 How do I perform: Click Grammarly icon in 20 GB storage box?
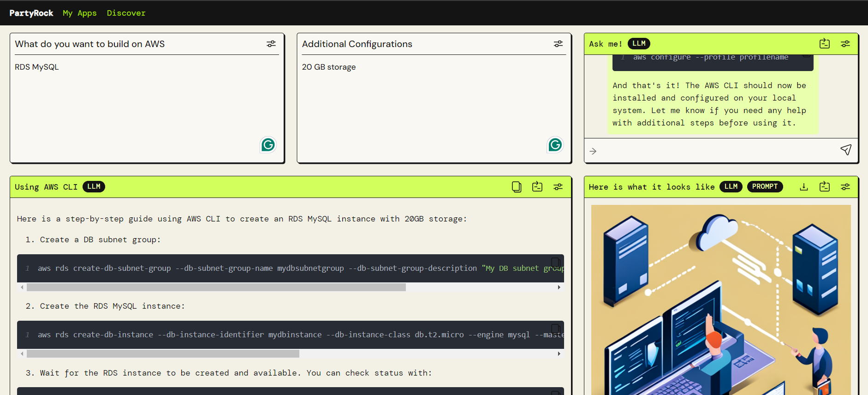555,145
